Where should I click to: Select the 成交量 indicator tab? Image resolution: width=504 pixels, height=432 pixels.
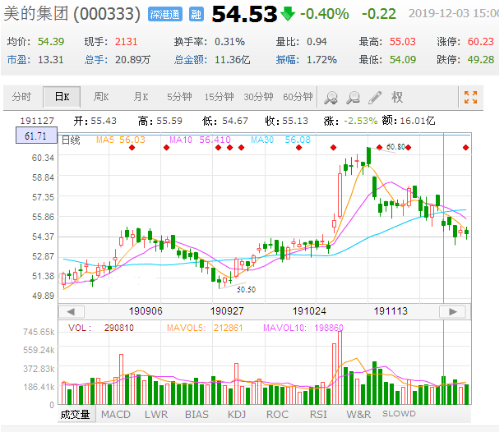coord(75,414)
